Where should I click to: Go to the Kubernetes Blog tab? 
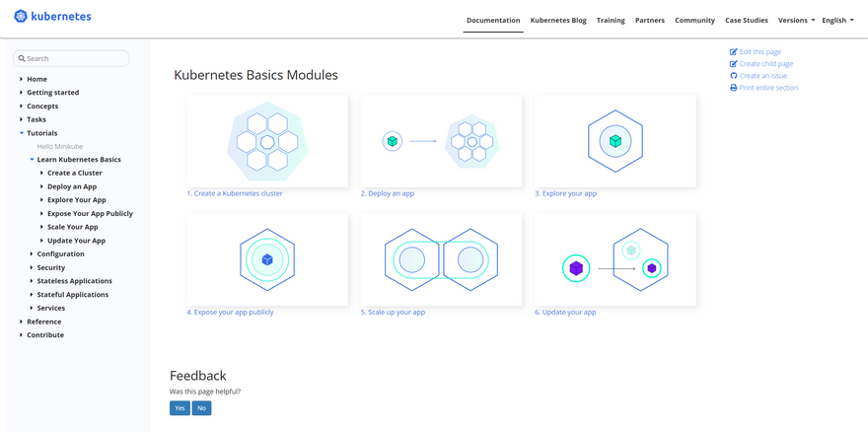558,21
